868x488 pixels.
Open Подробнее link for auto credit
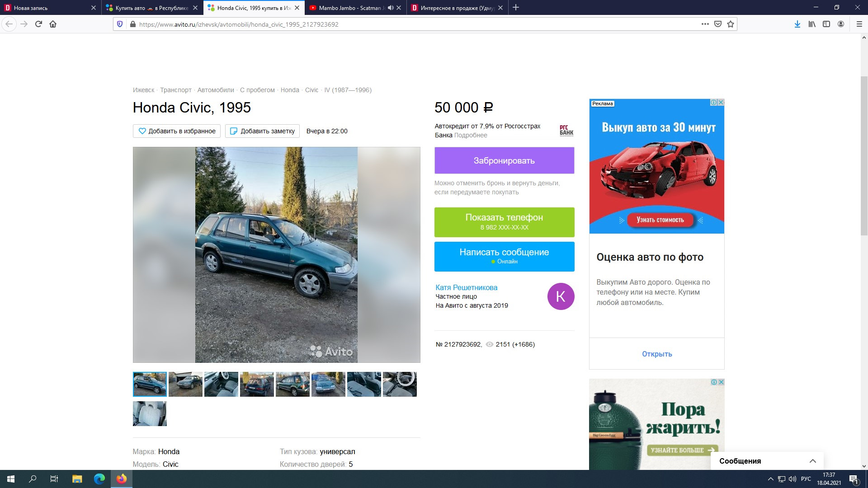tap(471, 135)
